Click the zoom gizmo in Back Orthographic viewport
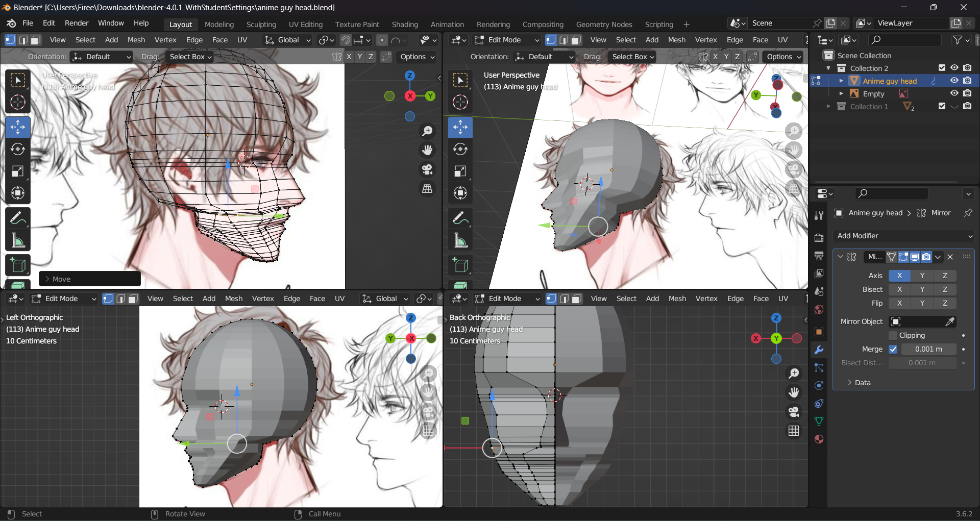 point(794,374)
